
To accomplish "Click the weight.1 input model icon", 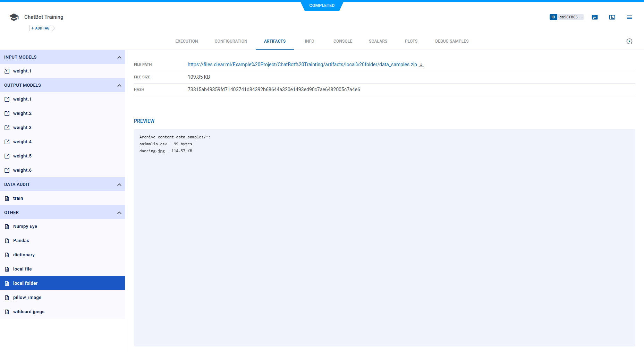I will (7, 71).
